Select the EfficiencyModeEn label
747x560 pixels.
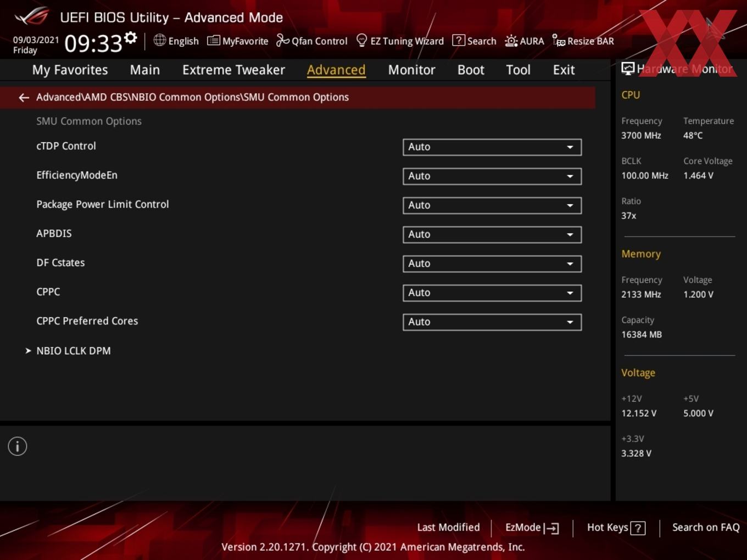pyautogui.click(x=77, y=175)
